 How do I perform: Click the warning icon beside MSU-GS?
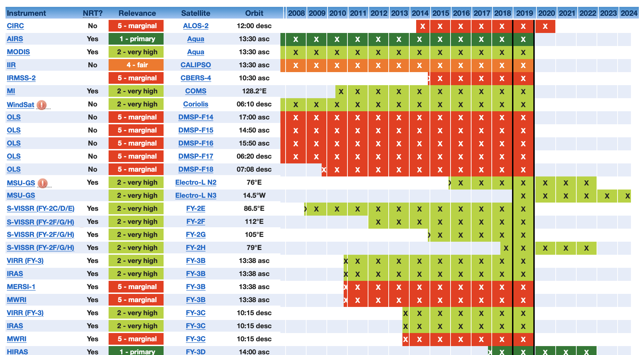43,183
